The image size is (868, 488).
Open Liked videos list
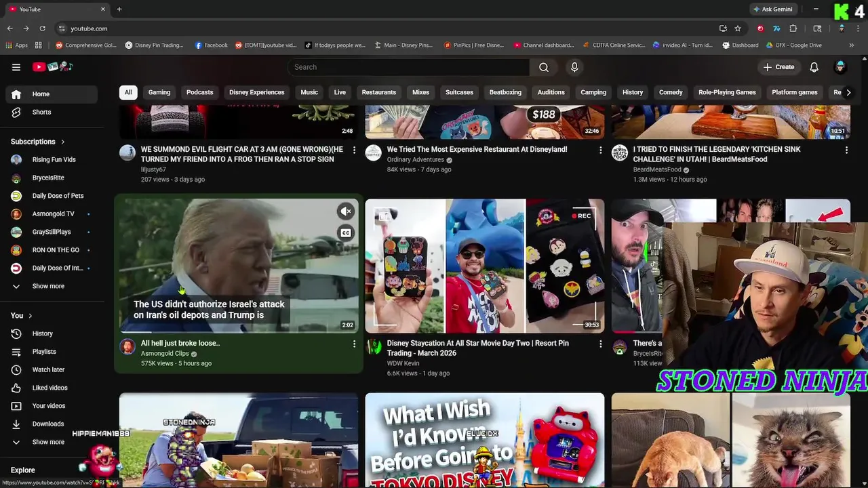(x=52, y=388)
